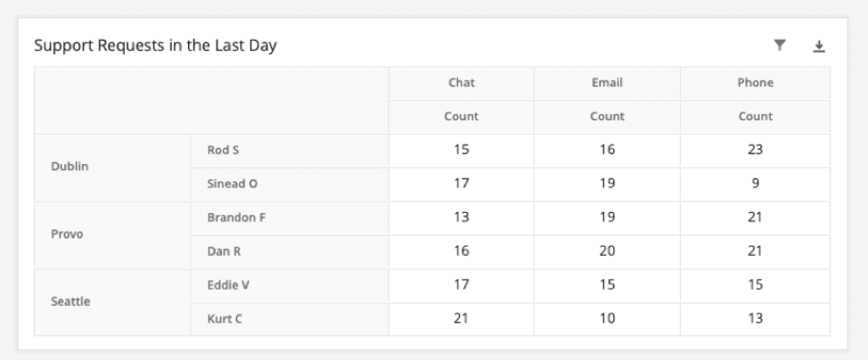This screenshot has width=868, height=360.
Task: Click the Provo row group
Action: click(x=112, y=234)
